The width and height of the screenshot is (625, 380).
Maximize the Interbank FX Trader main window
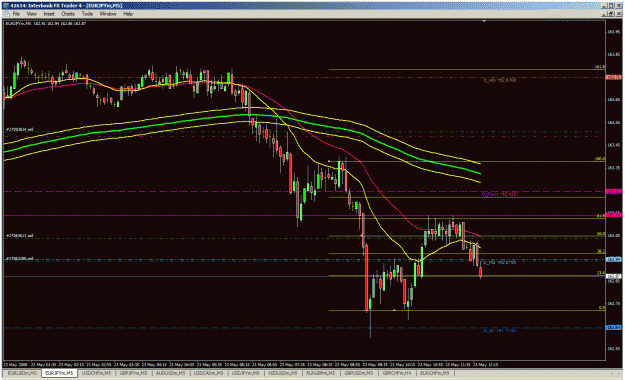[611, 6]
